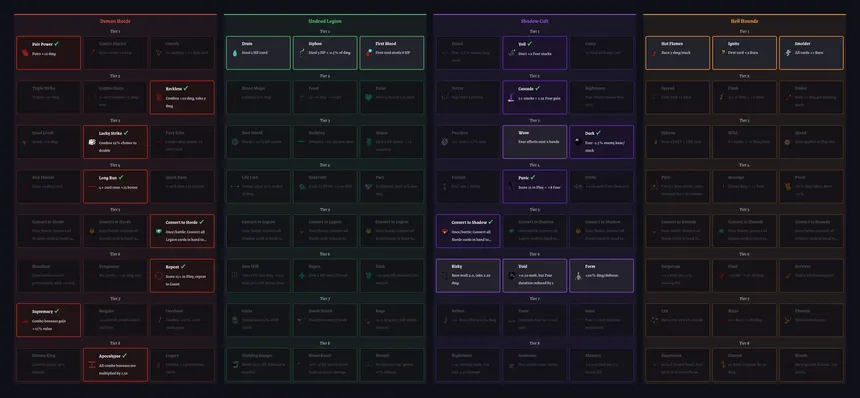
Task: Click the water drop icon on Drain
Action: click(x=235, y=54)
